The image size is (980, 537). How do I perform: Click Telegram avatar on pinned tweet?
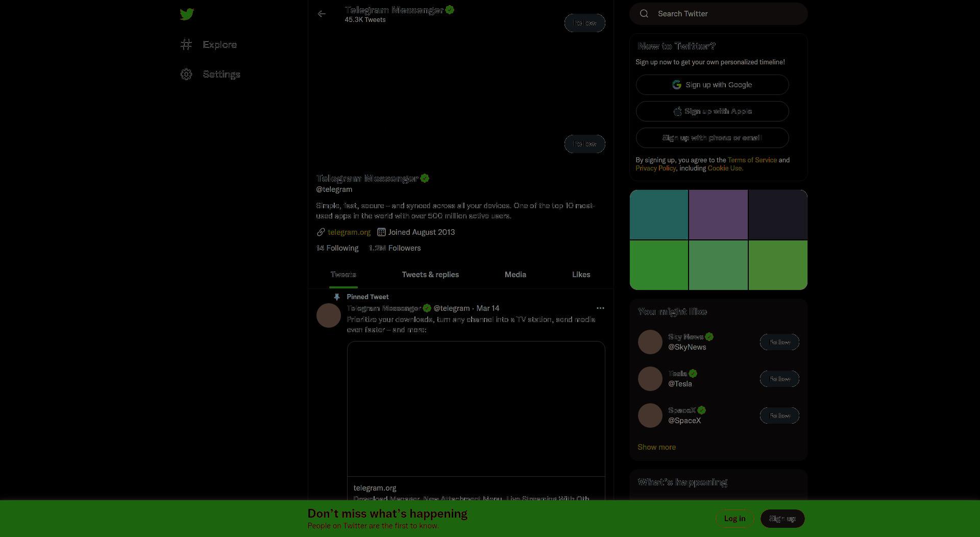329,315
